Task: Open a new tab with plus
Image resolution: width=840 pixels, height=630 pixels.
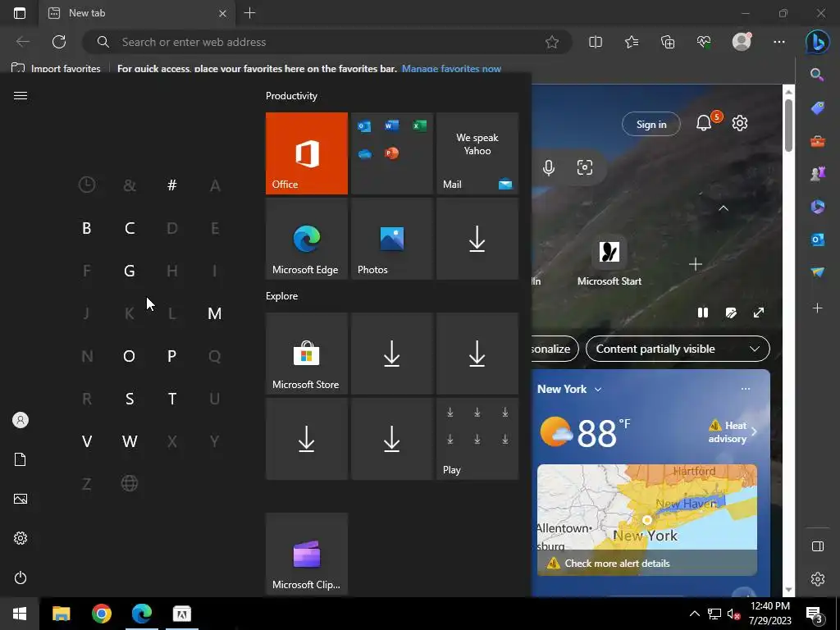Action: click(249, 13)
